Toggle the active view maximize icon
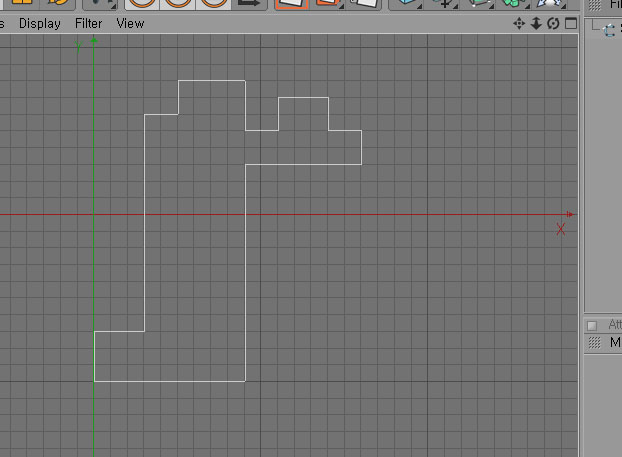622x457 pixels. click(571, 23)
